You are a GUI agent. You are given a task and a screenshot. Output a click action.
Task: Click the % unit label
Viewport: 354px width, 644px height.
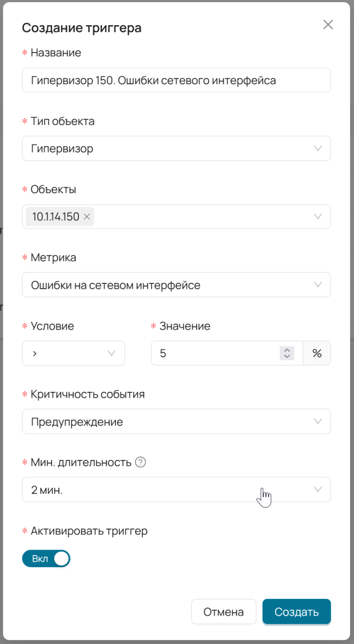click(x=317, y=353)
